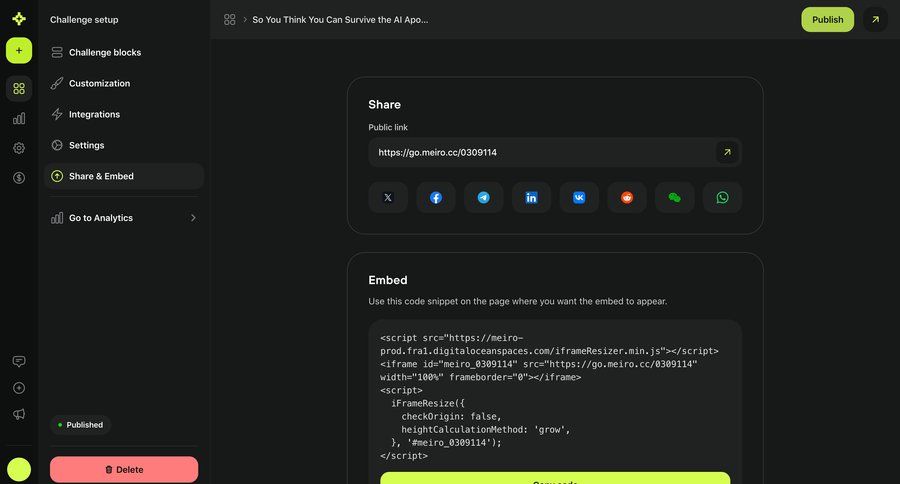This screenshot has height=484, width=900.
Task: Share on WhatsApp
Action: (722, 198)
